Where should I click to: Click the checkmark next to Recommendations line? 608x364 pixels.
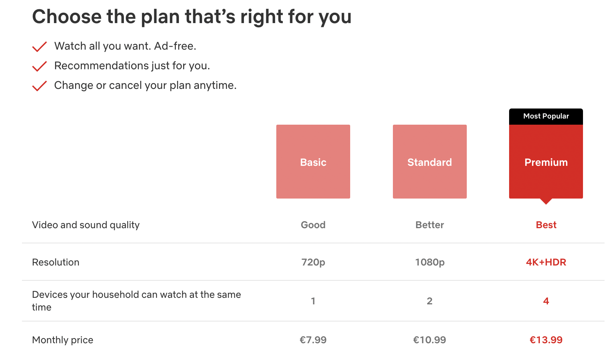[x=39, y=66]
